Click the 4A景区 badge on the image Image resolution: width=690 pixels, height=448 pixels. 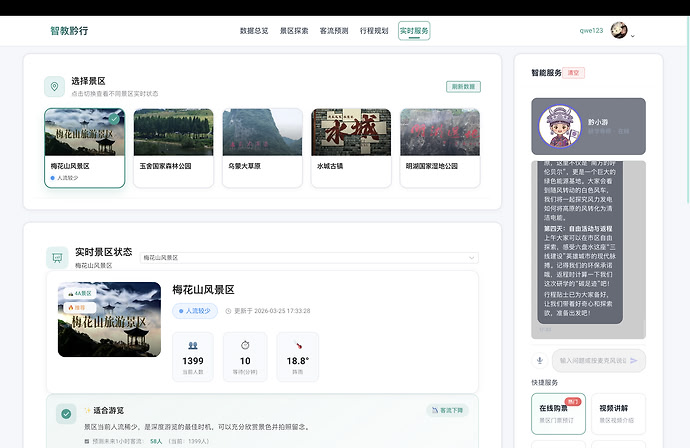point(80,293)
